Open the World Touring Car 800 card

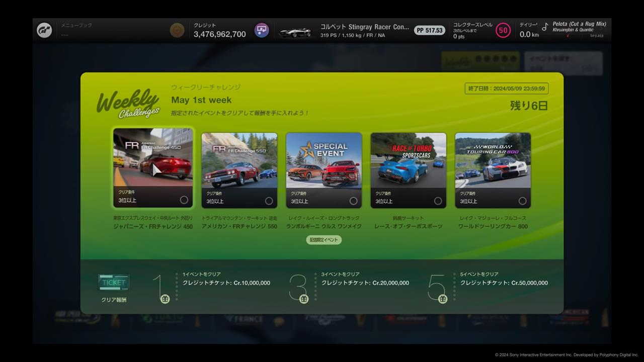click(493, 170)
